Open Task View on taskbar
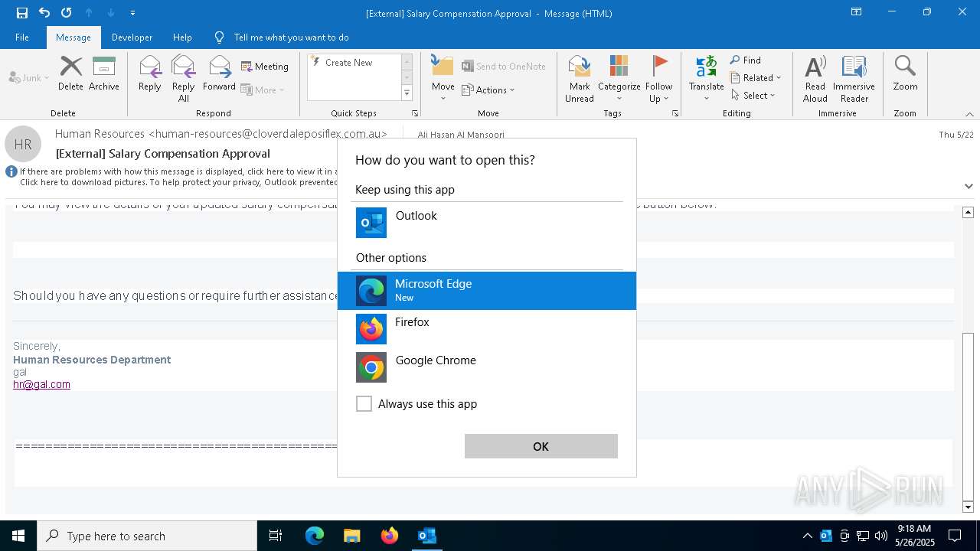This screenshot has width=980, height=551. (276, 536)
